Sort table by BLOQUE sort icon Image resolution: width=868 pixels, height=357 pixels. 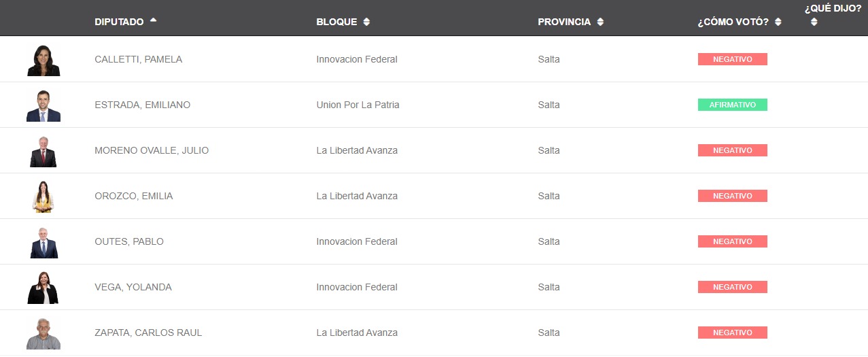366,22
